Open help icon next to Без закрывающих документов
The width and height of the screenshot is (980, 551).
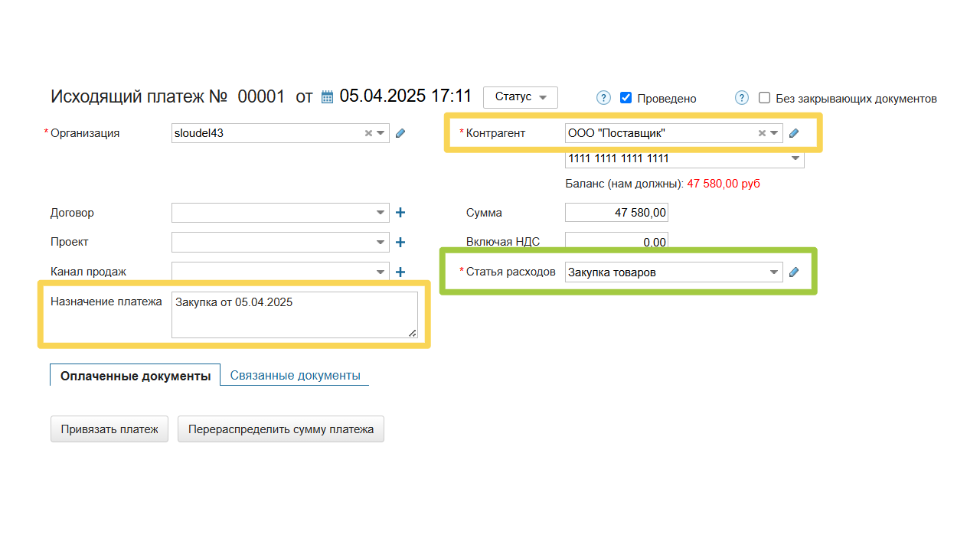741,98
